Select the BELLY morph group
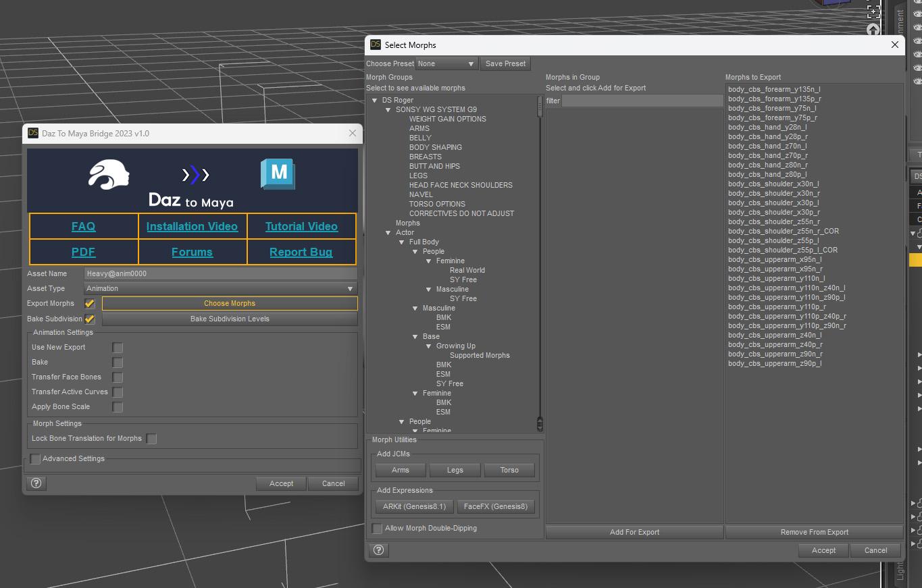This screenshot has width=922, height=588. click(x=420, y=138)
